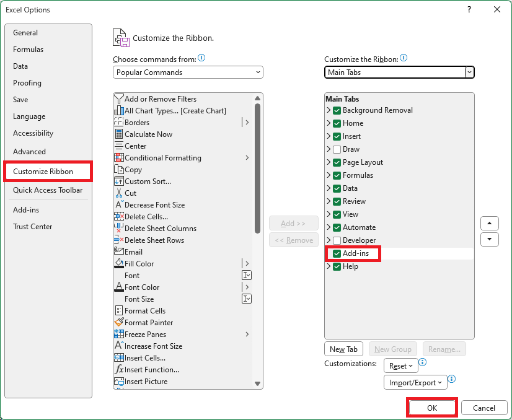
Task: Select the Conditional Formatting icon
Action: click(x=120, y=158)
